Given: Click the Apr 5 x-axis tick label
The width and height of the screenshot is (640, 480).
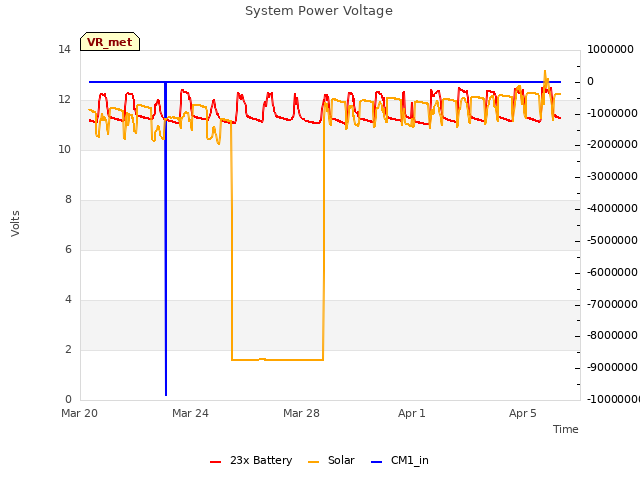Looking at the screenshot, I should click(x=522, y=413).
